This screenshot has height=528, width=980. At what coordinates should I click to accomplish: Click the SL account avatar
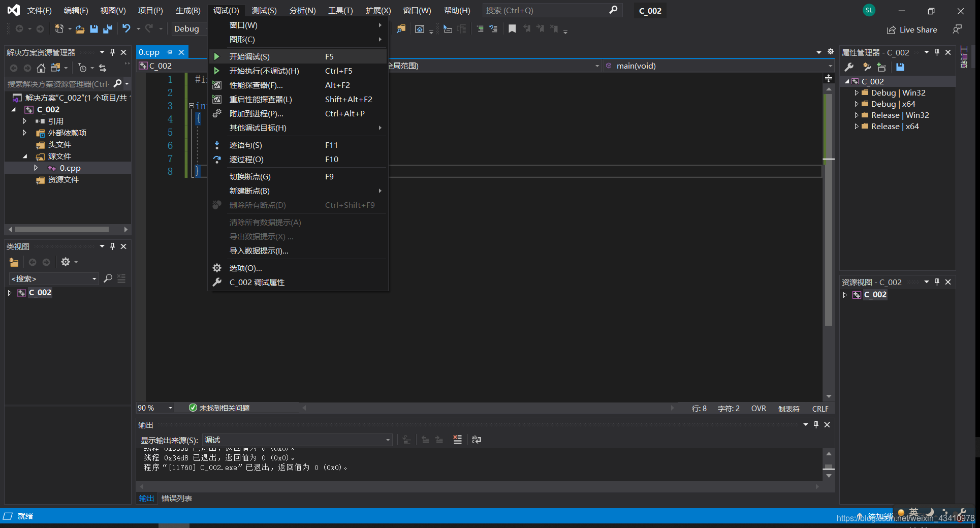[869, 10]
